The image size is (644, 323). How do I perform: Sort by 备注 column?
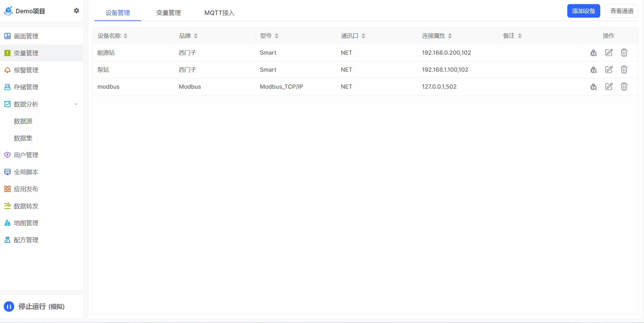(520, 36)
